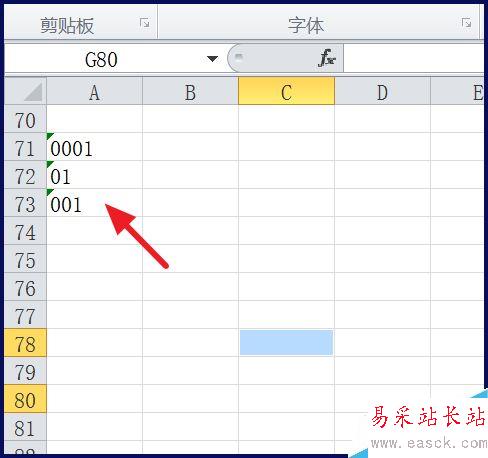488x458 pixels.
Task: Select column B header
Action: (x=190, y=91)
